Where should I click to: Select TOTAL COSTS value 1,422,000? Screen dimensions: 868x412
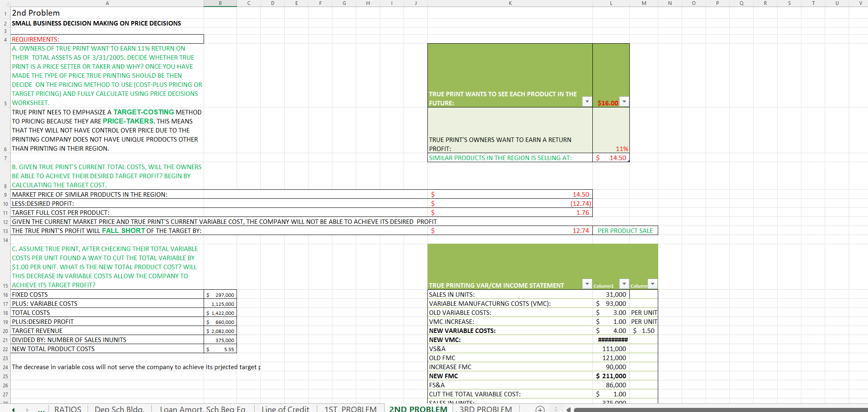pyautogui.click(x=220, y=313)
